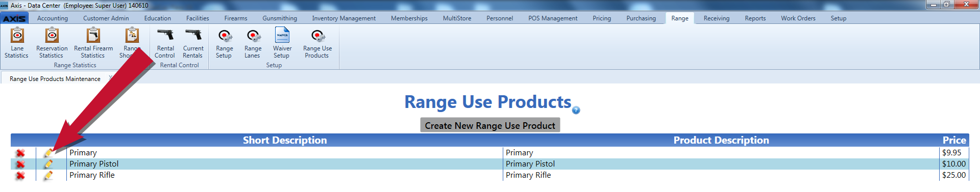Screen dimensions: 980x192
Task: Open the Inventory Management tab
Action: [x=344, y=18]
